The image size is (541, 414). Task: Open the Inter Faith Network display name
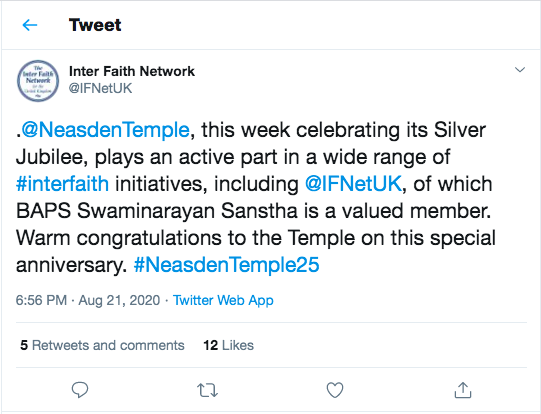coord(132,71)
